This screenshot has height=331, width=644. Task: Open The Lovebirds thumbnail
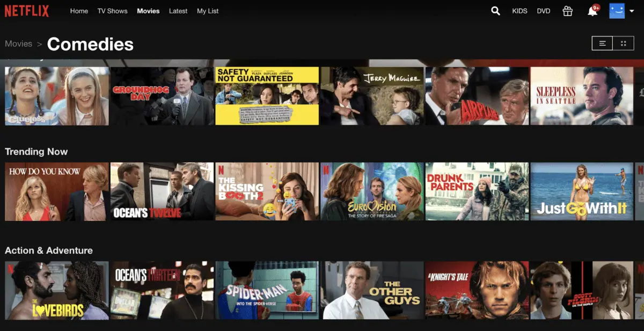click(x=57, y=291)
